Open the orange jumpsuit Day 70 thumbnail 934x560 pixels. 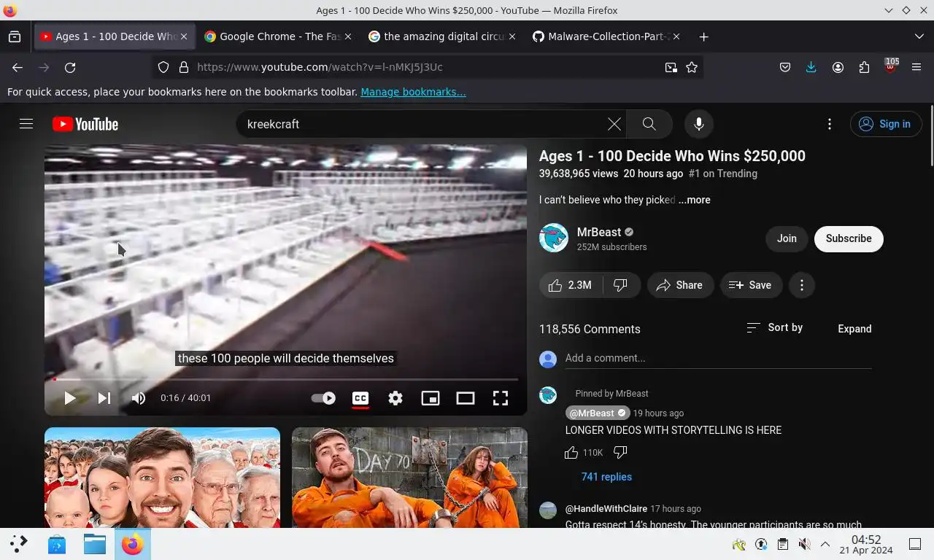[x=409, y=478]
